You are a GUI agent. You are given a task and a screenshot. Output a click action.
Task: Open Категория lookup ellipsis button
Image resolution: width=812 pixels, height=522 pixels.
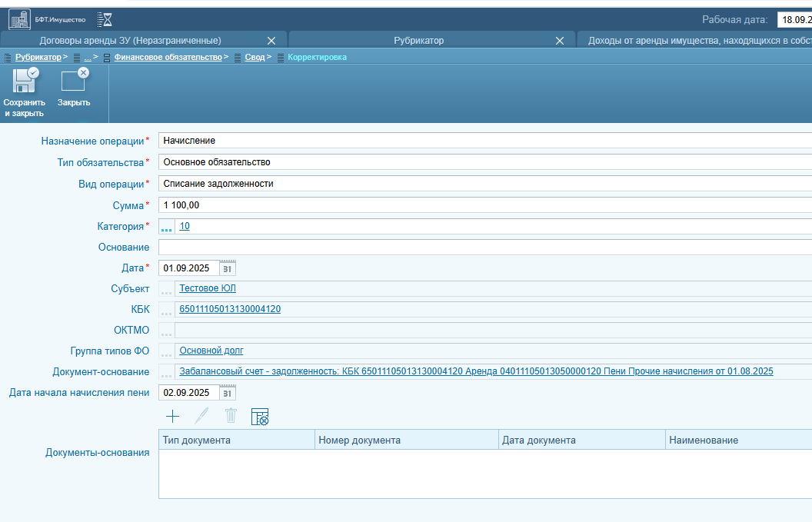166,226
